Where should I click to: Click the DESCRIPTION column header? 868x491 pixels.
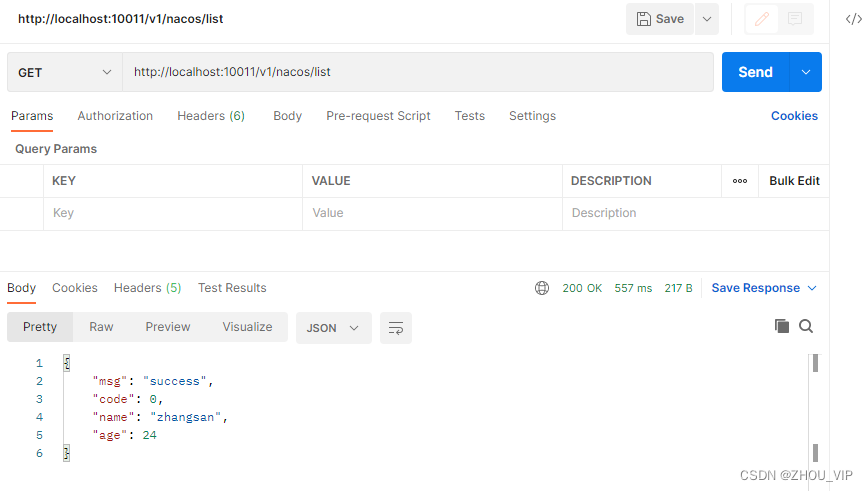tap(611, 181)
